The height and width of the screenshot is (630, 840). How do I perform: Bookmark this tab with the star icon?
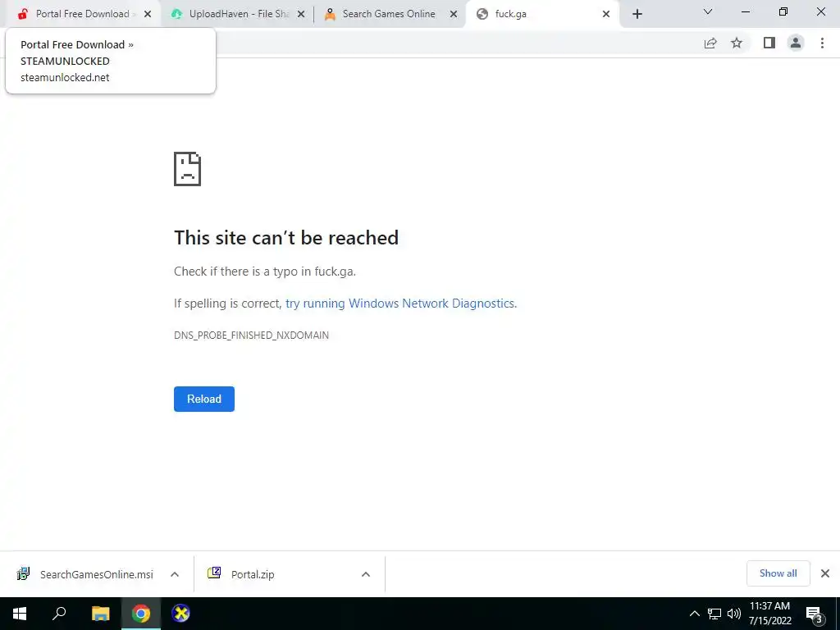point(737,43)
